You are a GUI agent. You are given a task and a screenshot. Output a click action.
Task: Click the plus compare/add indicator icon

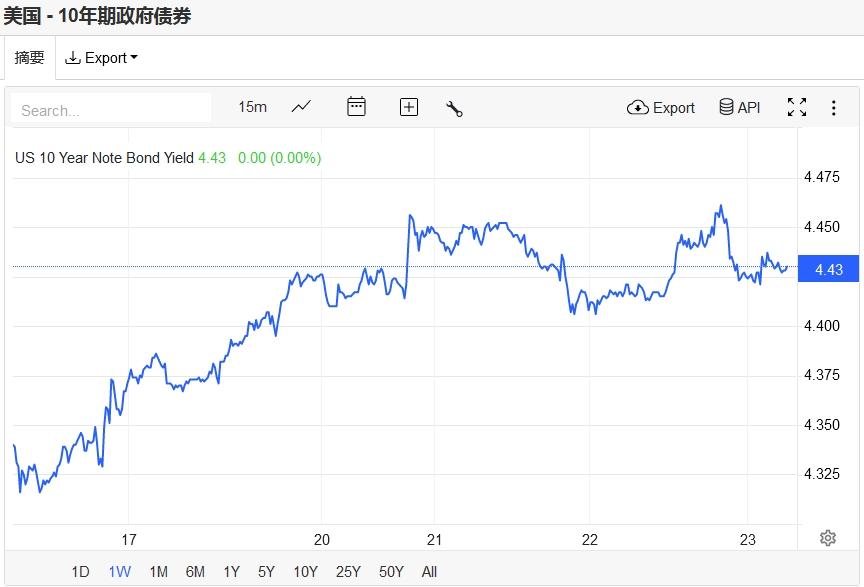click(x=409, y=107)
